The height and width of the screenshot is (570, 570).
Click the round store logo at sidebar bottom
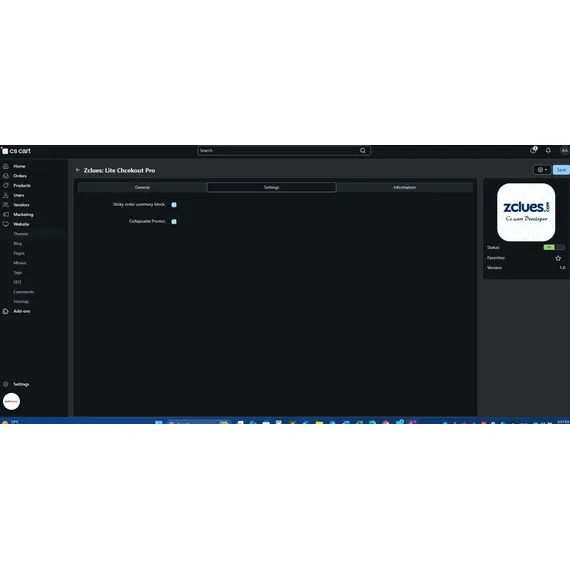click(x=11, y=401)
